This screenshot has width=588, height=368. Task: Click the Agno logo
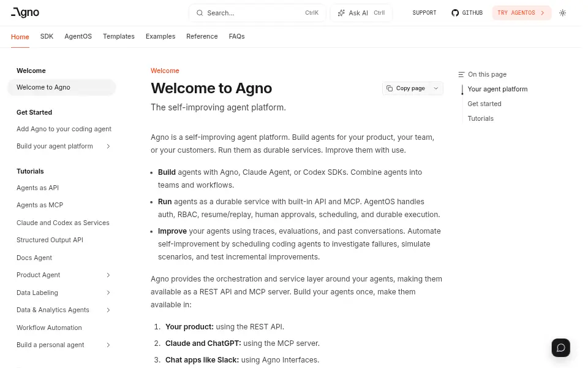[x=25, y=12]
